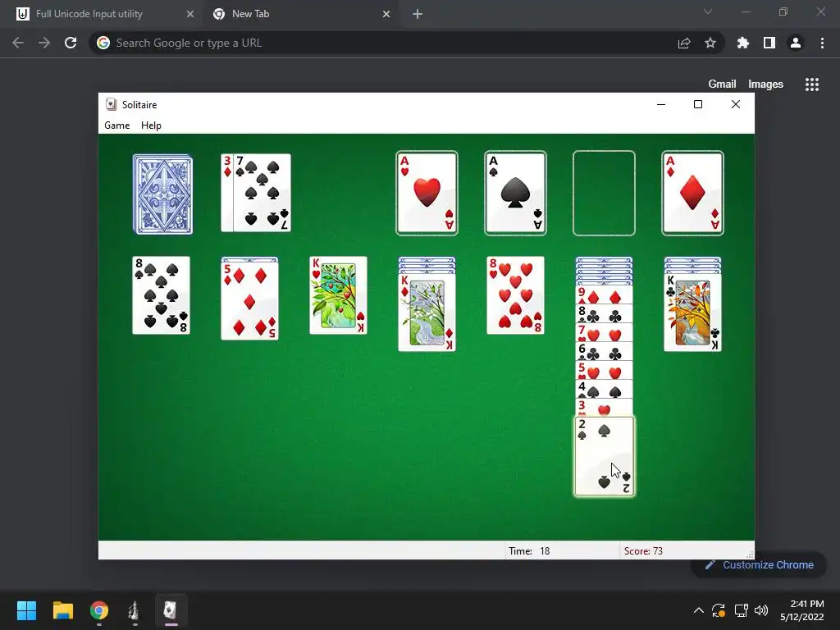The height and width of the screenshot is (630, 840).
Task: Select the King of hearts tableau card
Action: pos(339,295)
